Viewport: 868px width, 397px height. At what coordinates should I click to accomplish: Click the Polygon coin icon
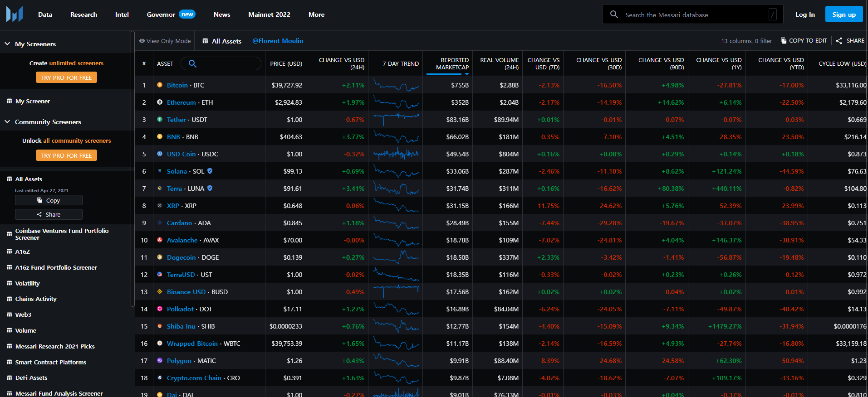tap(160, 360)
